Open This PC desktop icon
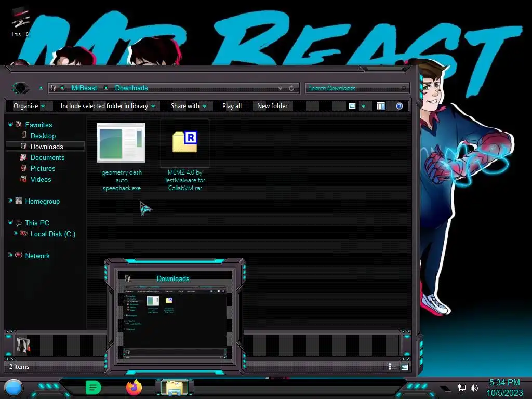 20,22
